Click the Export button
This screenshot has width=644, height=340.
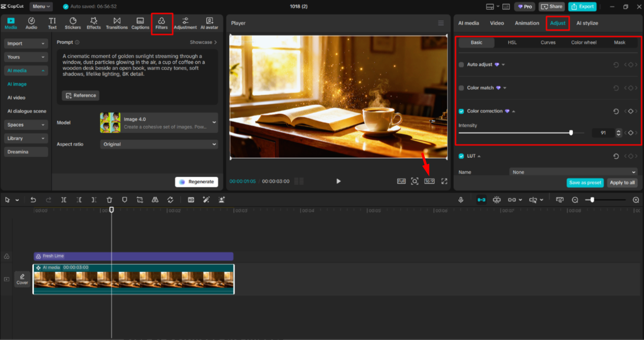(x=582, y=6)
